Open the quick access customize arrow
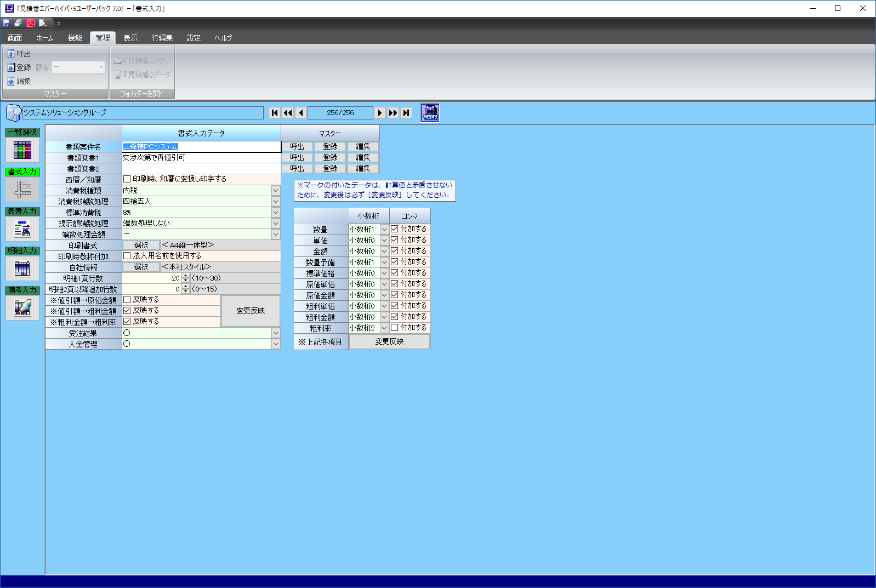Image resolution: width=876 pixels, height=588 pixels. pos(59,24)
